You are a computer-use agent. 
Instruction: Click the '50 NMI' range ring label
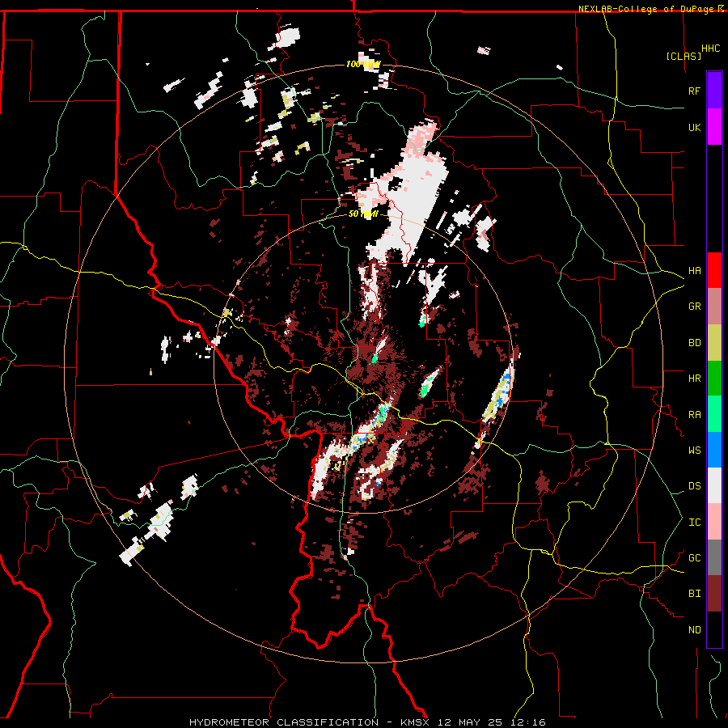tap(363, 214)
